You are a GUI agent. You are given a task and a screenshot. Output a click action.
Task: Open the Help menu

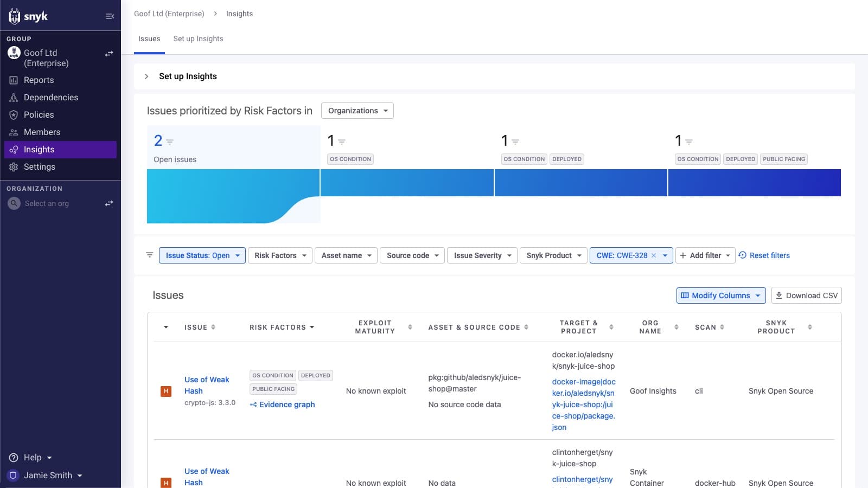point(31,458)
